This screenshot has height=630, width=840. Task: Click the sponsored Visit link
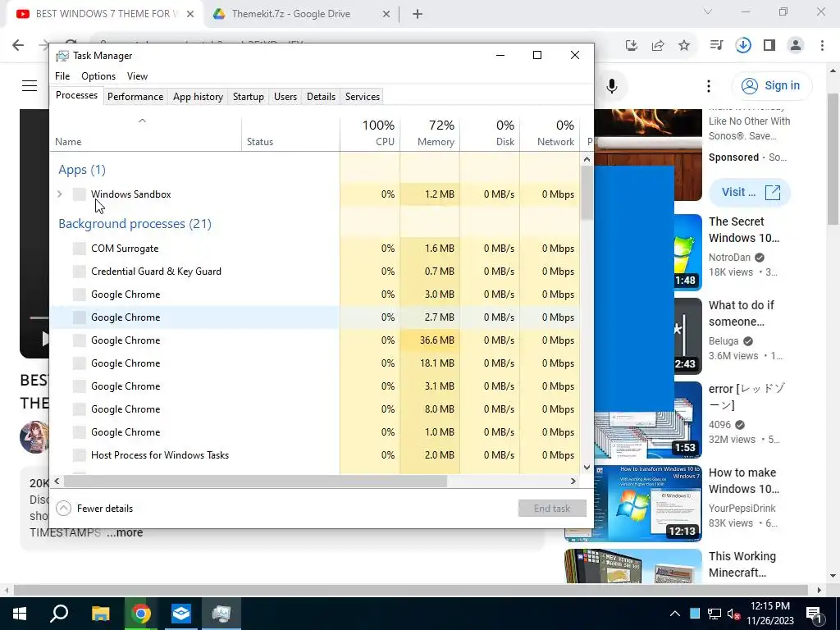[x=750, y=192]
